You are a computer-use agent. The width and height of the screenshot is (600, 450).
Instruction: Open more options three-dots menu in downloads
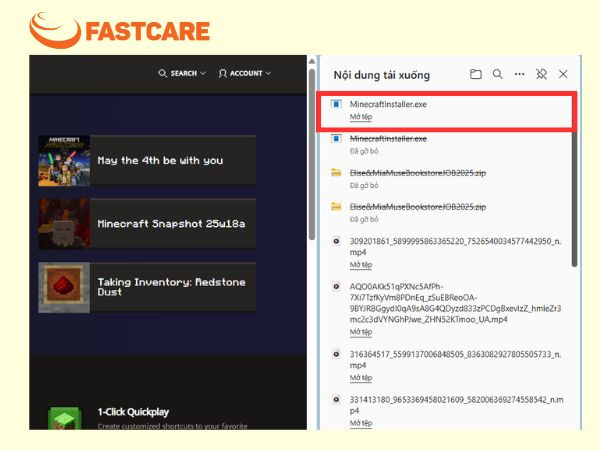pyautogui.click(x=519, y=74)
